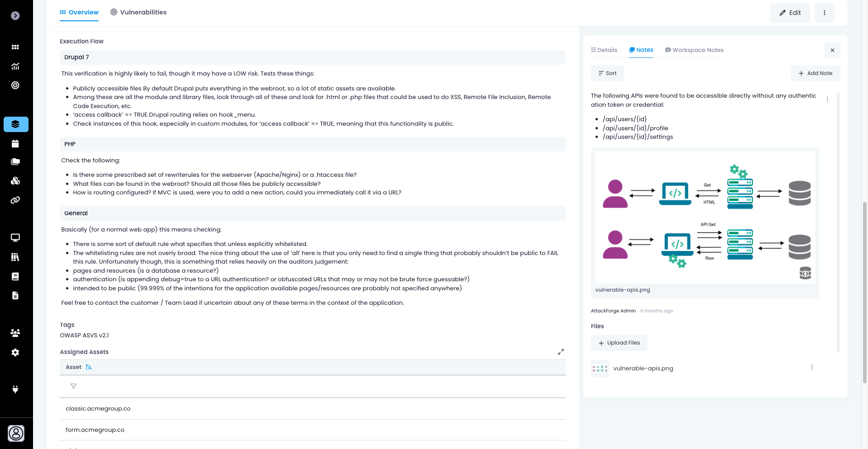Open the analytics chart icon in the sidebar
This screenshot has width=868, height=449.
pyautogui.click(x=15, y=66)
